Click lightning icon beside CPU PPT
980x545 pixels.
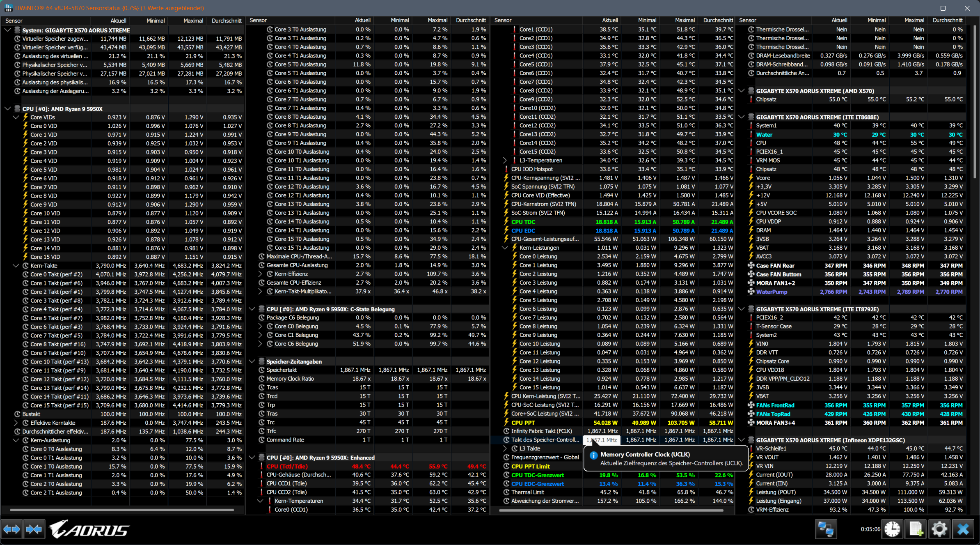[x=506, y=423]
